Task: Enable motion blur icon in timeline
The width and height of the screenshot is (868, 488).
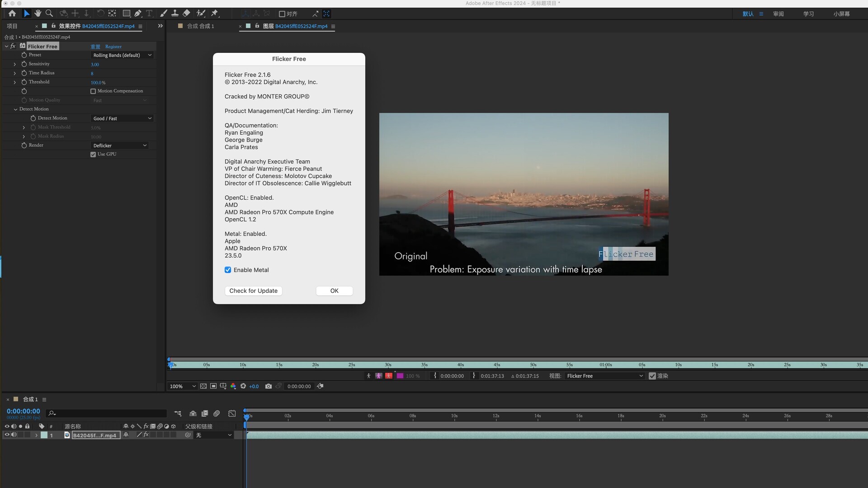Action: tap(217, 413)
